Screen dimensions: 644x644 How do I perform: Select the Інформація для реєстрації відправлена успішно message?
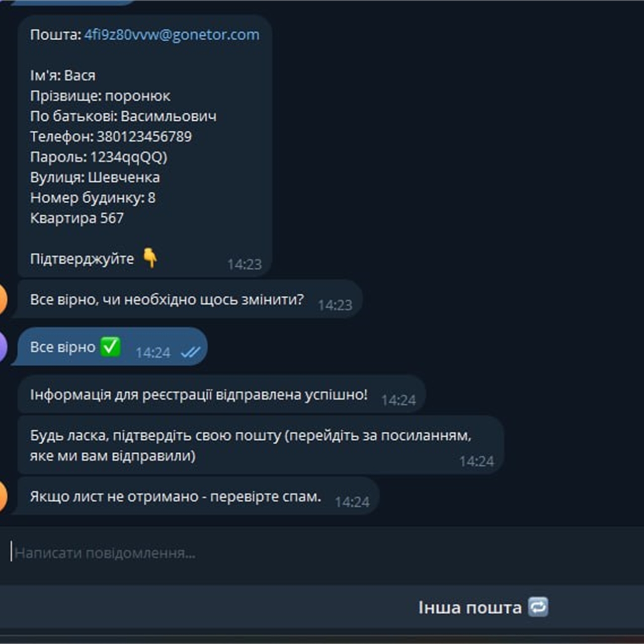tap(222, 394)
